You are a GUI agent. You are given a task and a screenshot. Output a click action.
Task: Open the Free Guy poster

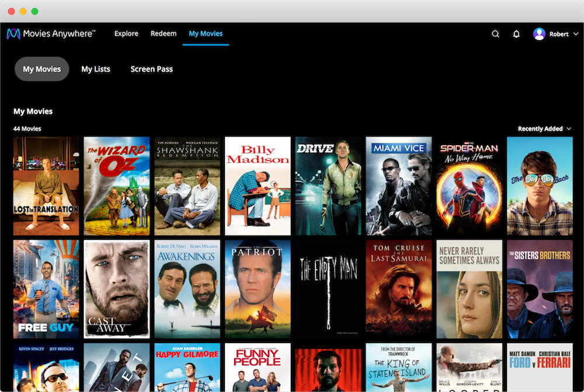(x=46, y=289)
